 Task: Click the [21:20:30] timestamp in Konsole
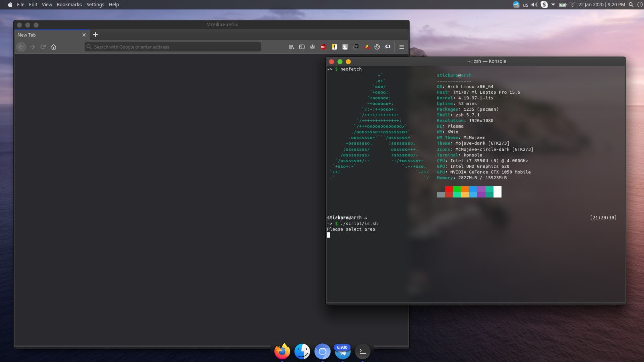603,218
